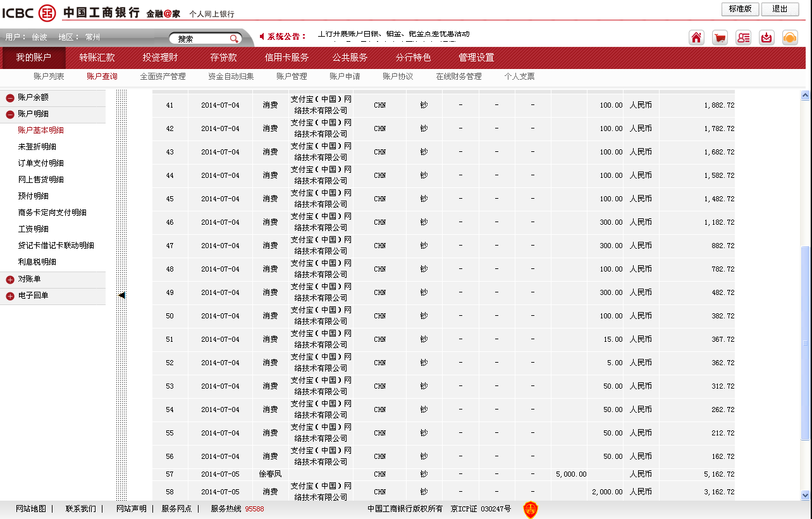Open 订单支付明细 in the sidebar
812x519 pixels.
[40, 163]
